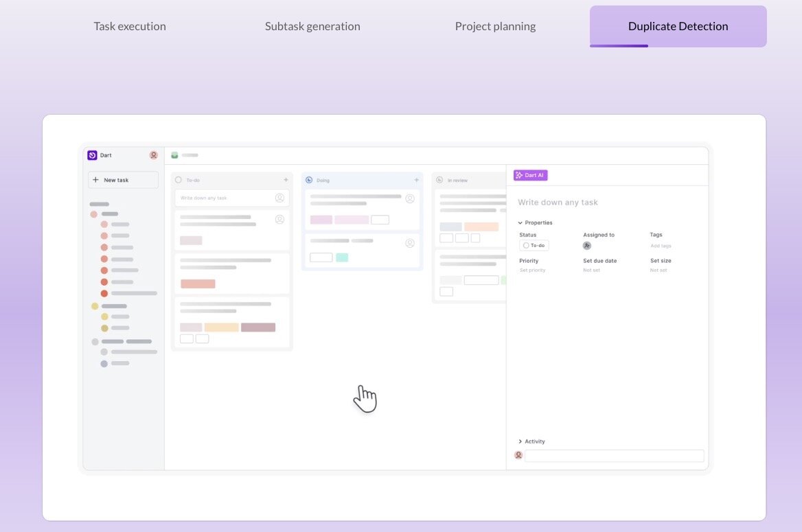Screen dimensions: 802x532
Task: Click the avatar icon next to the Activity comment box
Action: click(518, 455)
